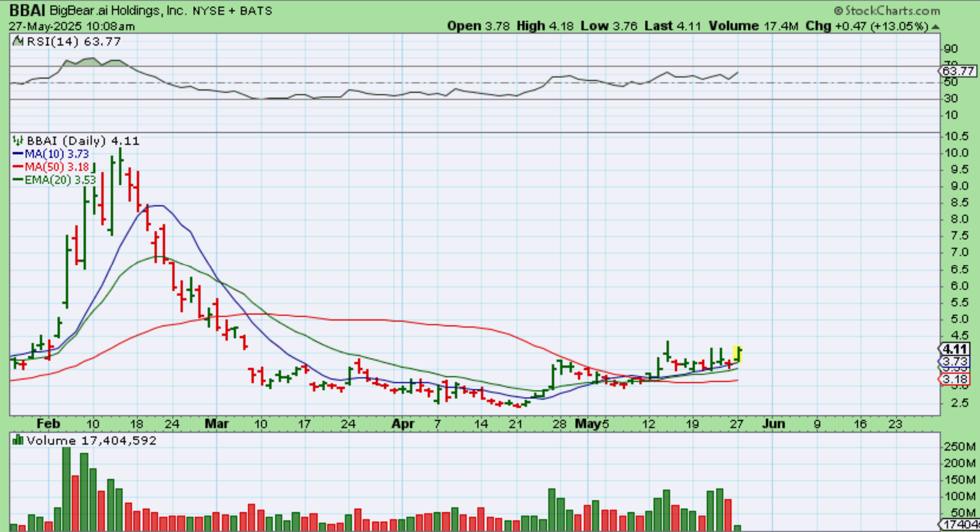Click the Jun label on the date axis
The width and height of the screenshot is (980, 532).
(x=774, y=424)
